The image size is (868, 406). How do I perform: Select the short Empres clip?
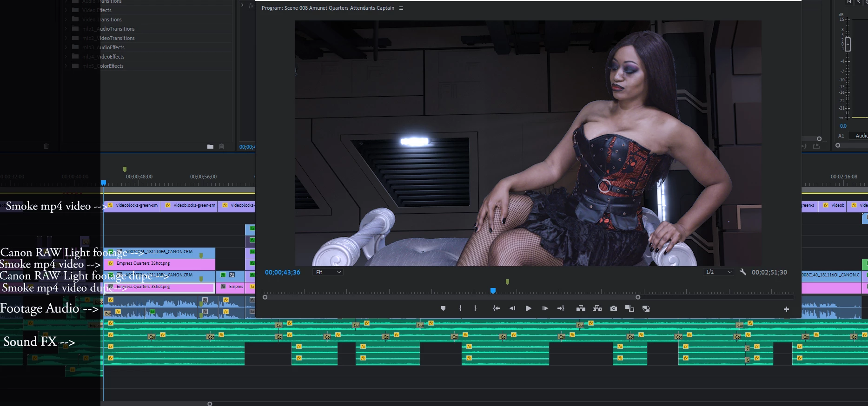click(231, 287)
